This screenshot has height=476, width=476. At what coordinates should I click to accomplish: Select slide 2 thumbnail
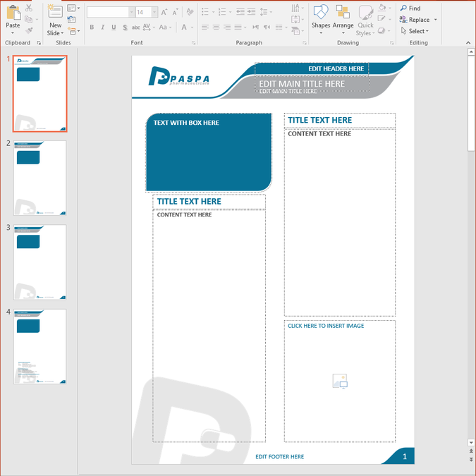point(40,178)
